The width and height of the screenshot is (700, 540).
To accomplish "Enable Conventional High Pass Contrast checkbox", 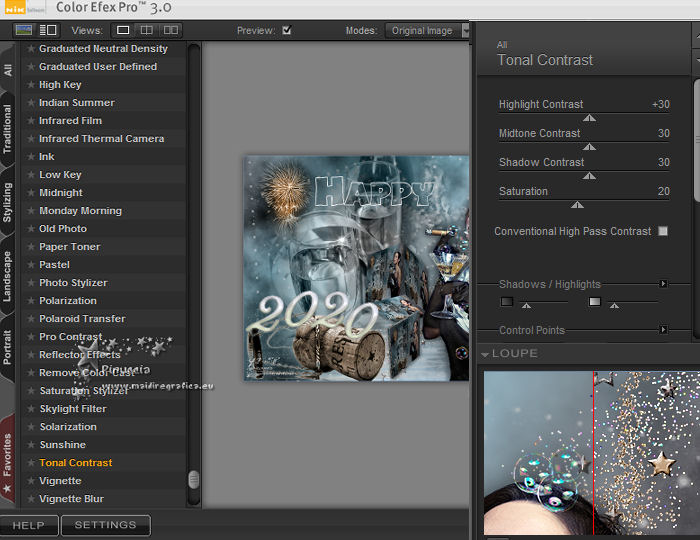I will point(662,232).
